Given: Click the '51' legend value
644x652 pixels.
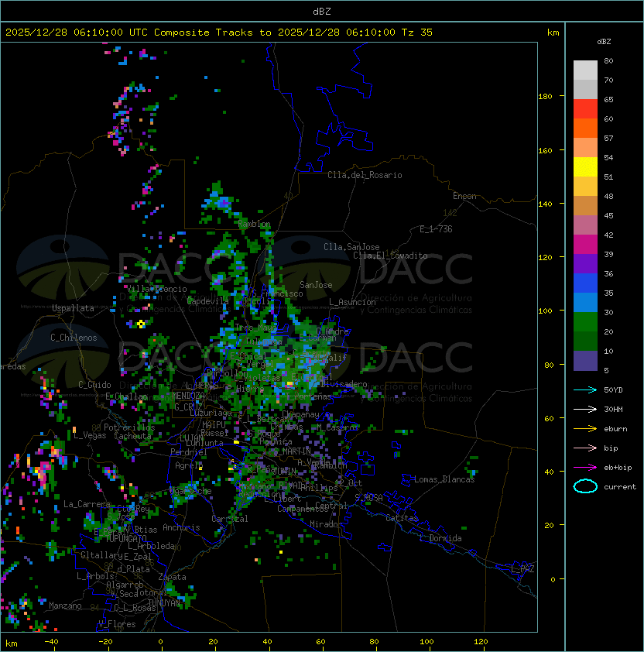Looking at the screenshot, I should 608,177.
